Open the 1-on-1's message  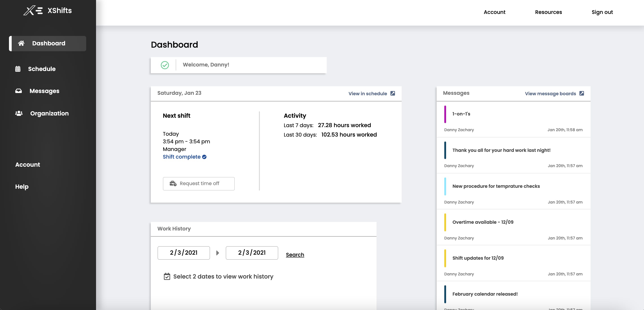point(461,114)
